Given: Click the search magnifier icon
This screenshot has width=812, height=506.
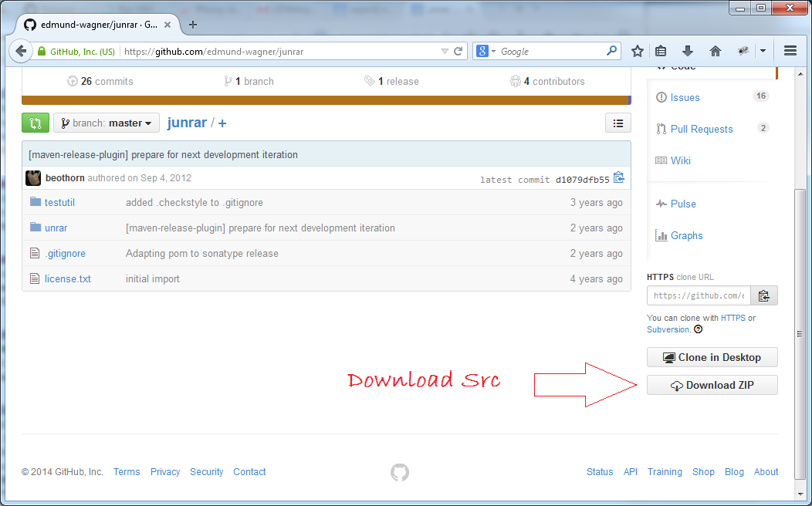Looking at the screenshot, I should click(x=611, y=51).
